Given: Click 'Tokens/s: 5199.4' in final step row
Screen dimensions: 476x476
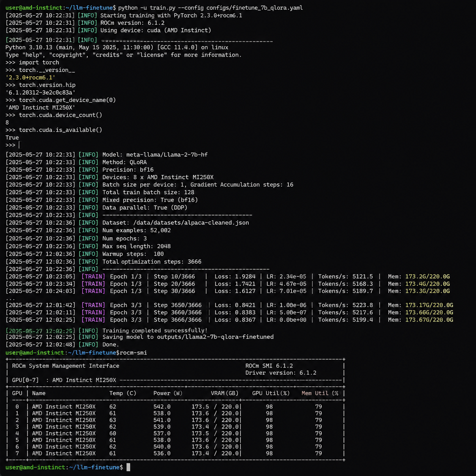Looking at the screenshot, I should (x=345, y=320).
